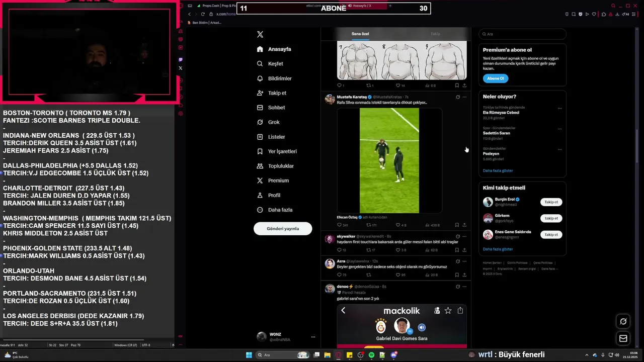This screenshot has width=644, height=362.
Task: Open options for Ela Rümeysa Cebeci trend
Action: [x=559, y=108]
